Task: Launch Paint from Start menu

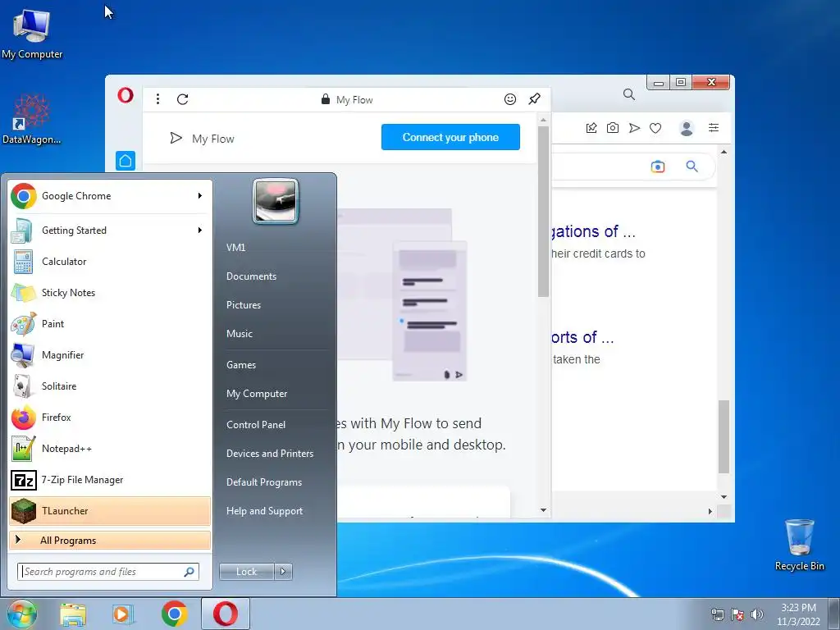Action: pos(110,323)
